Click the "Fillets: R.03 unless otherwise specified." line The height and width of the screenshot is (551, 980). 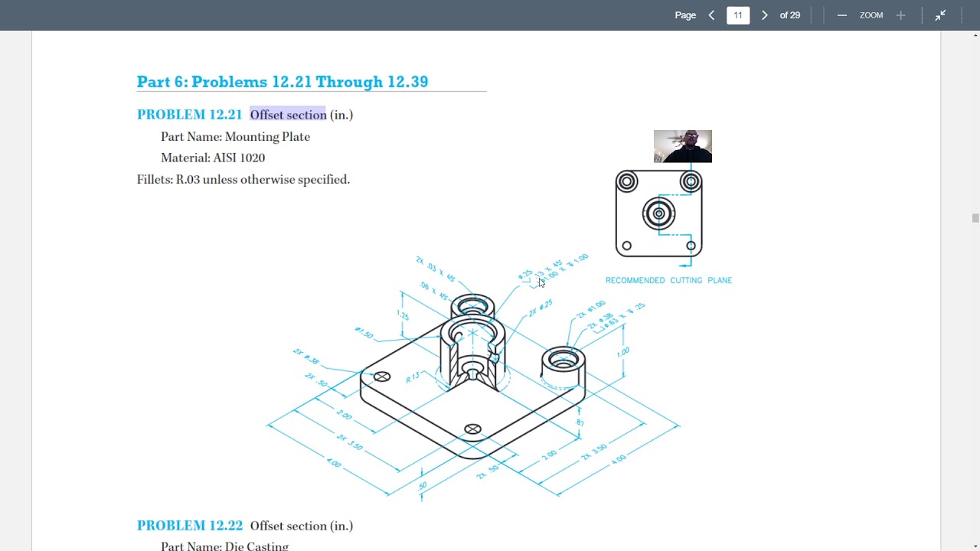pyautogui.click(x=243, y=179)
